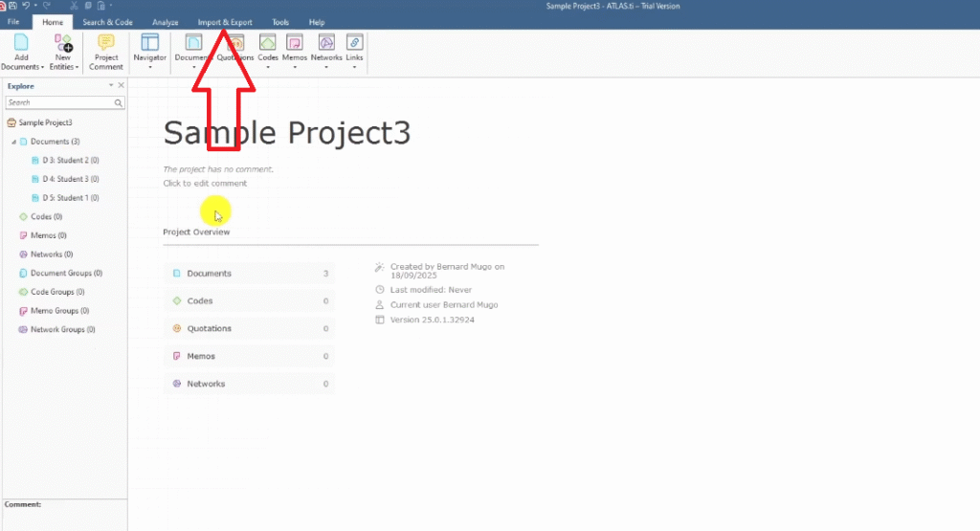The height and width of the screenshot is (531, 980).
Task: Open the Networks manager icon
Action: point(326,43)
